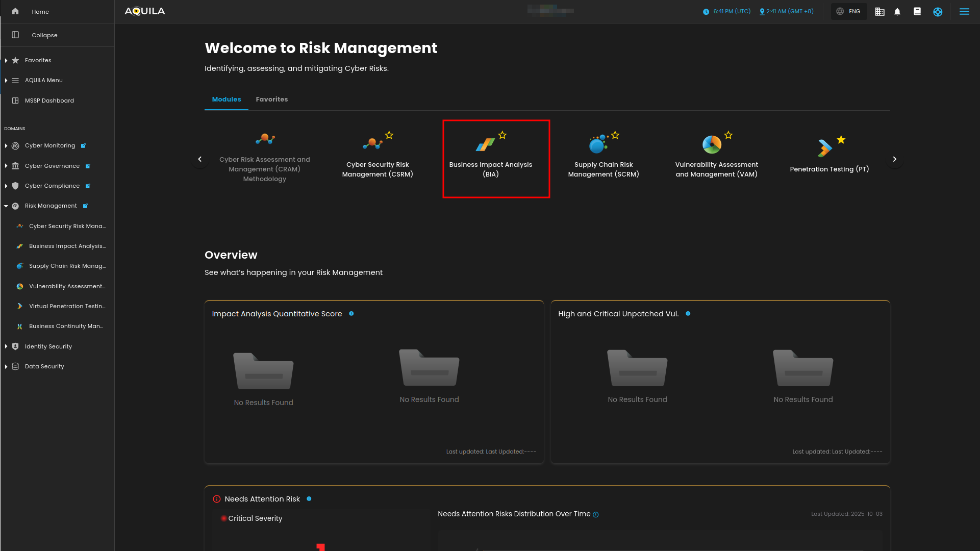Favorite the Business Impact Analysis module star

[502, 135]
